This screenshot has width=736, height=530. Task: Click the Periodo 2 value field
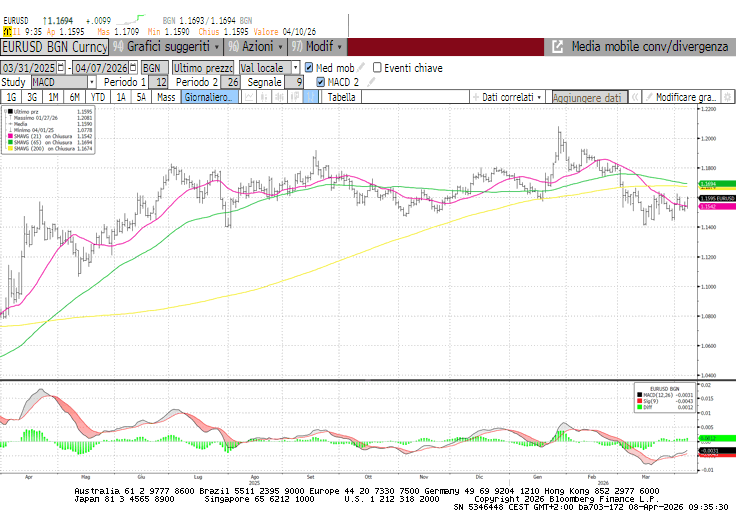[x=230, y=82]
